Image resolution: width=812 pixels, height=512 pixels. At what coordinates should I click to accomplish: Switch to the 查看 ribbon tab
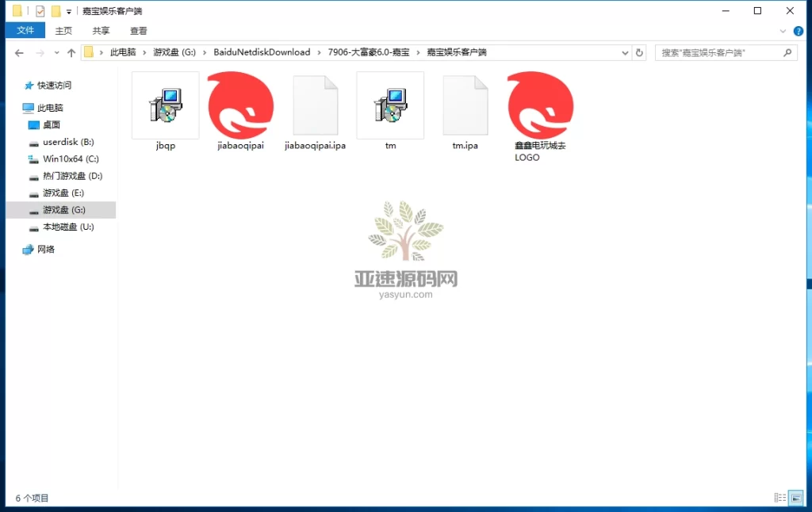pyautogui.click(x=138, y=30)
